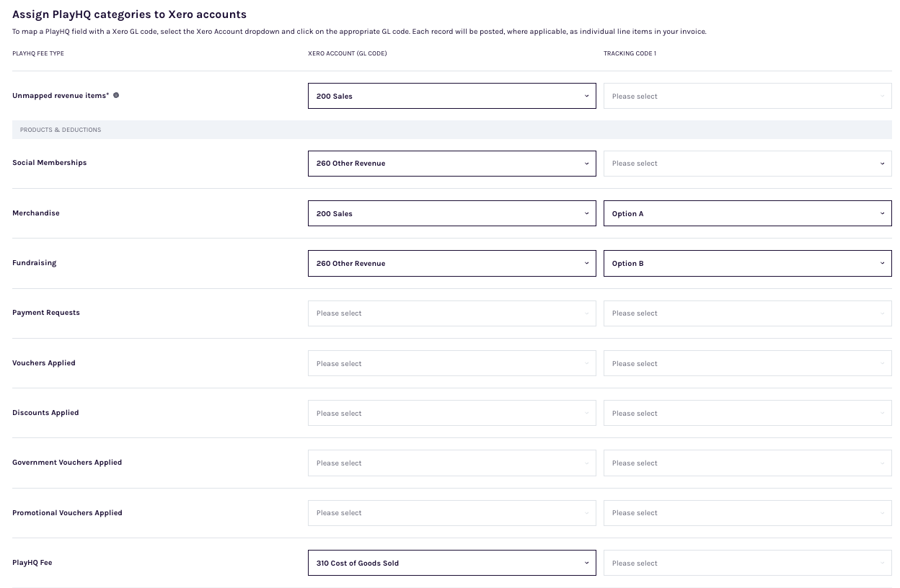
Task: Click chevron on Social Memberships tracking code
Action: pos(882,164)
